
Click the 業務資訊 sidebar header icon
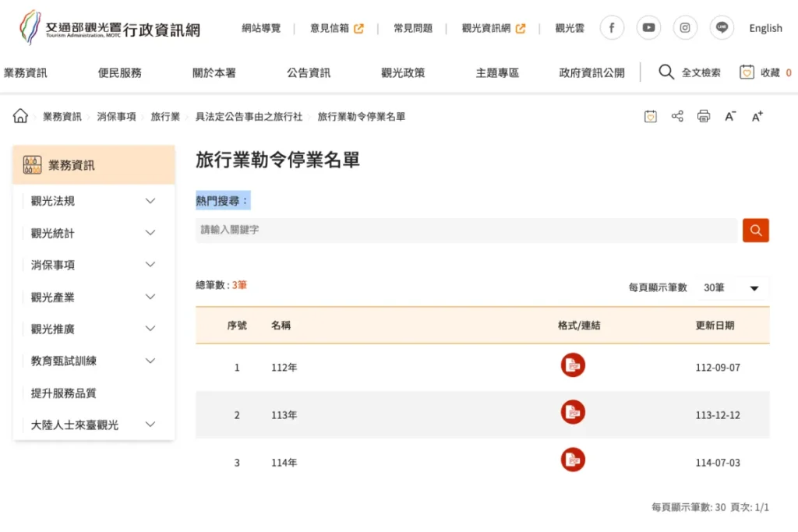(x=32, y=165)
